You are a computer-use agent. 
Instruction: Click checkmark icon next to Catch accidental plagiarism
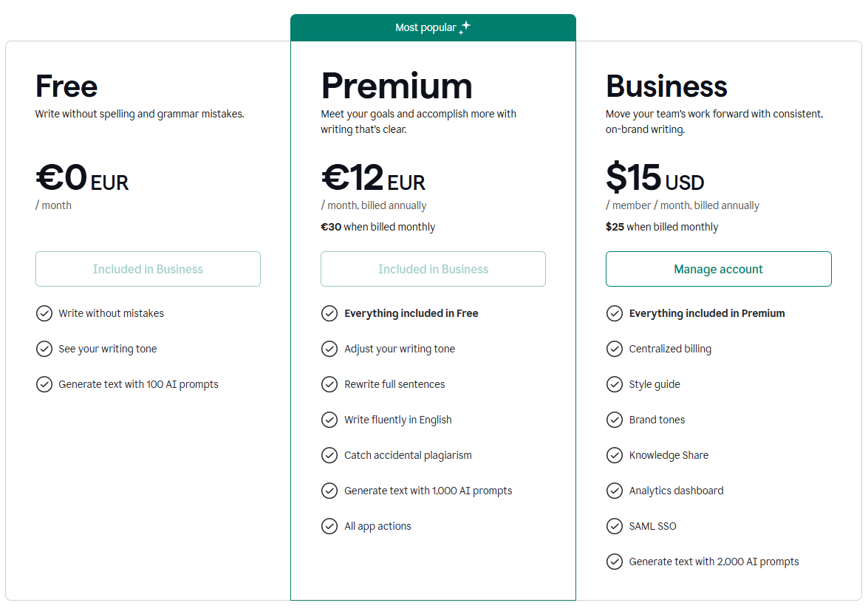tap(329, 455)
